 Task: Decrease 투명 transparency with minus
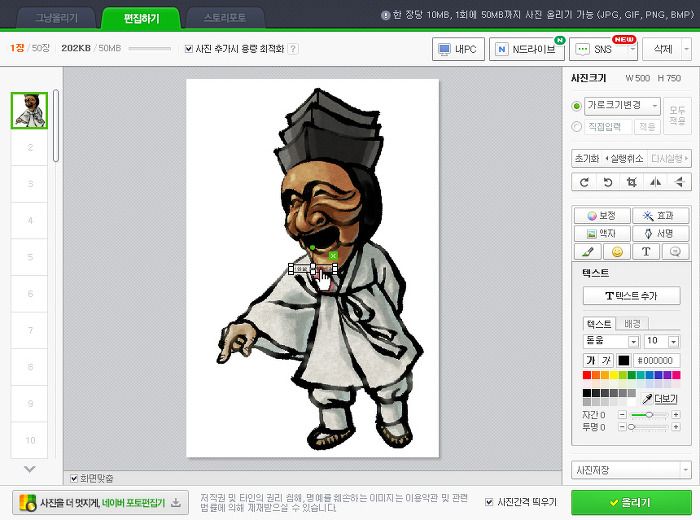pyautogui.click(x=622, y=427)
